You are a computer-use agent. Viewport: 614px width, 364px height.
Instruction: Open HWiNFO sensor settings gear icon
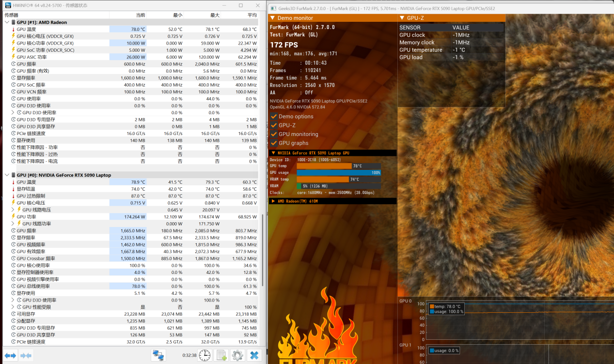coord(237,355)
